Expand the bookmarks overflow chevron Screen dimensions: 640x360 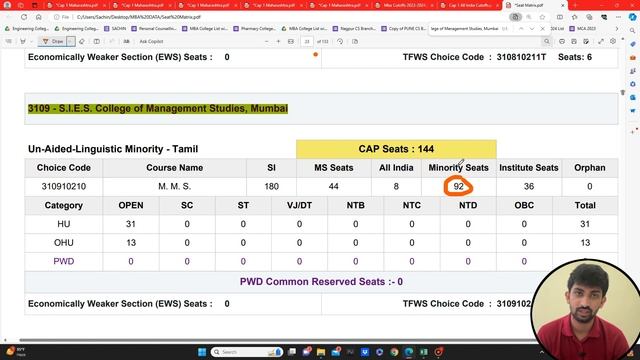(617, 29)
